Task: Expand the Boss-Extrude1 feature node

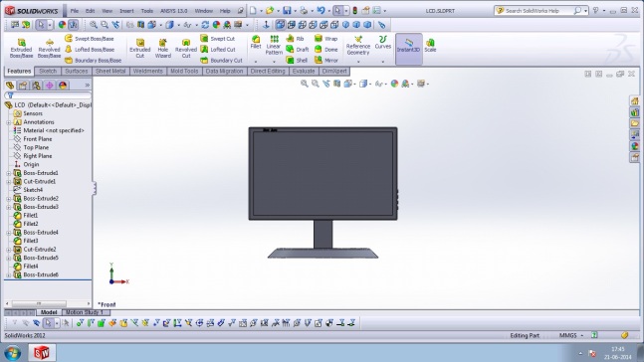Action: pyautogui.click(x=9, y=173)
